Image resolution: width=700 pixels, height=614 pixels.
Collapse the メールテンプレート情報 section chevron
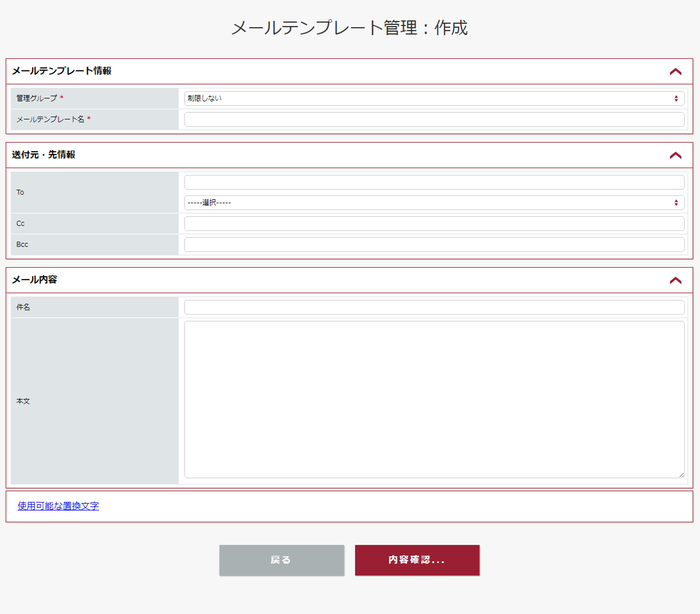pos(675,72)
